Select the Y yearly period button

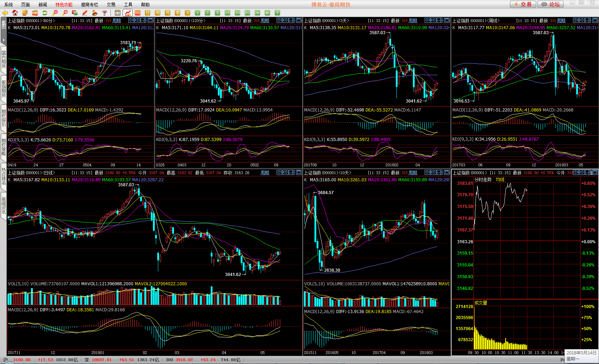click(277, 13)
